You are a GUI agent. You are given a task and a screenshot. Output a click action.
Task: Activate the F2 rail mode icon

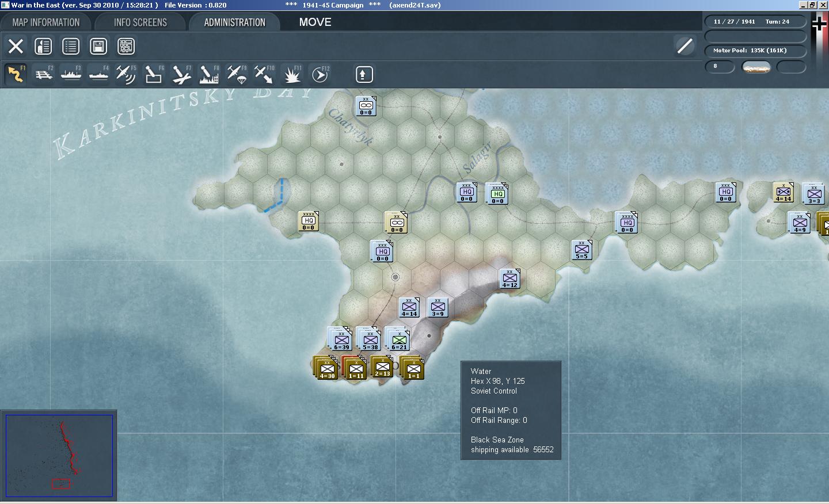point(44,74)
